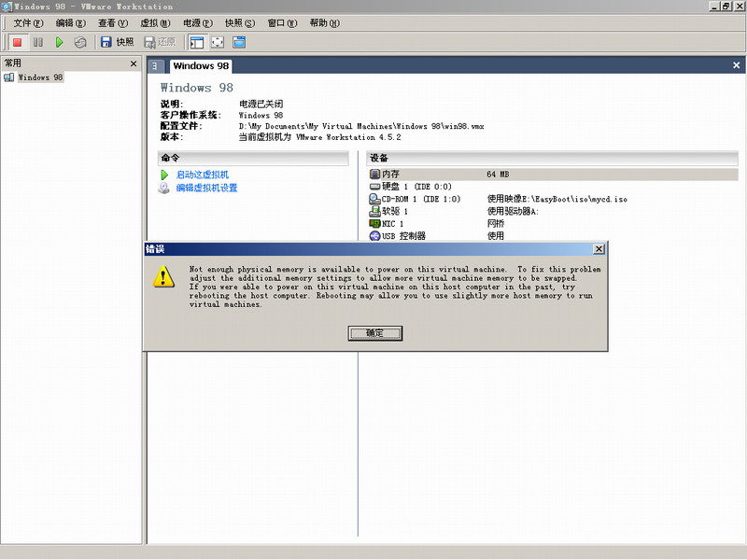Image resolution: width=747 pixels, height=560 pixels.
Task: Open the 窗口(W) menu
Action: 283,23
